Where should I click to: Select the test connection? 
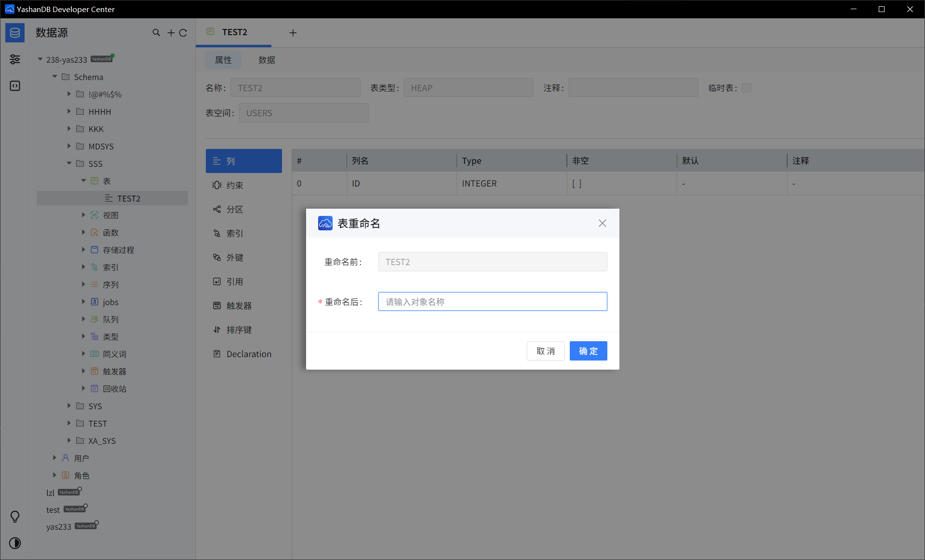point(53,510)
